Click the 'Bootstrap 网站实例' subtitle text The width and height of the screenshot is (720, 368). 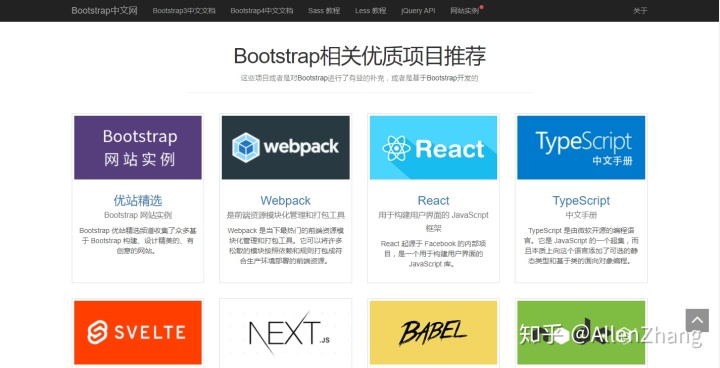pos(138,215)
